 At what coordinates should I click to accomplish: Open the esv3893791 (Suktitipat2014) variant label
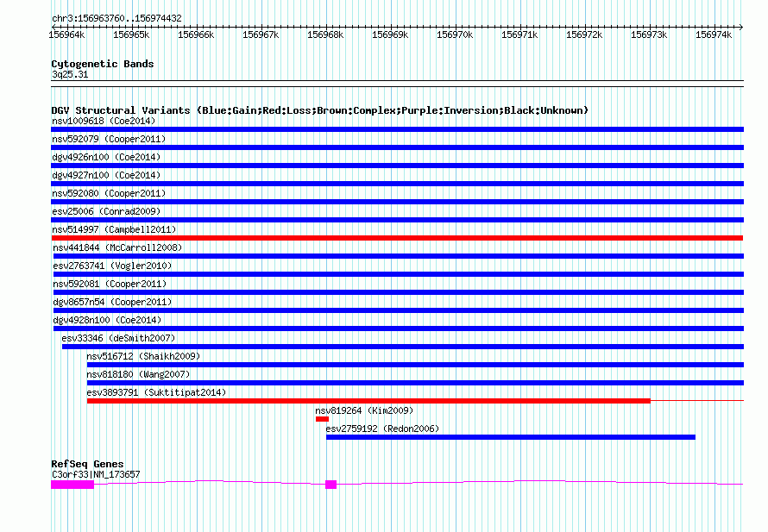tap(156, 392)
